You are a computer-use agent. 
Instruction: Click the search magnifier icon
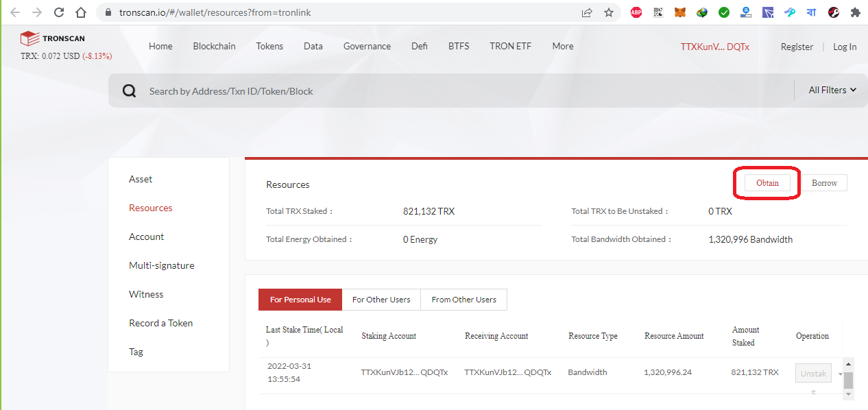[x=130, y=91]
